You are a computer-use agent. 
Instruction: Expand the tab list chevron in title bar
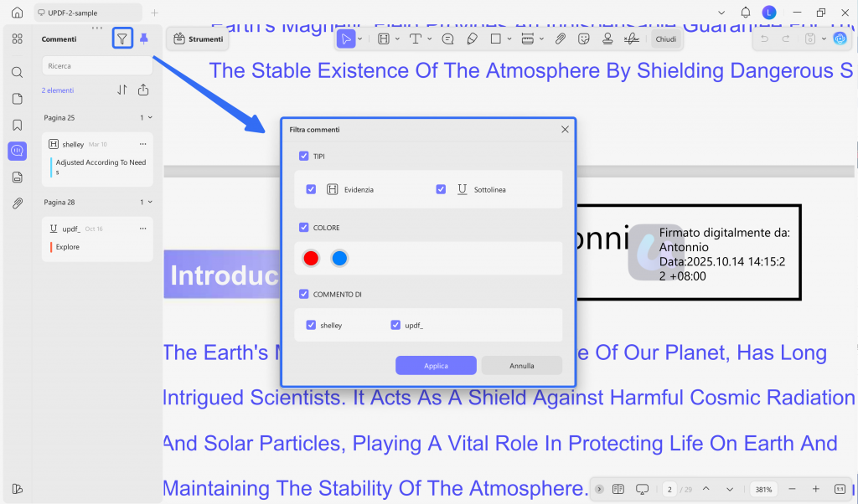tap(721, 12)
